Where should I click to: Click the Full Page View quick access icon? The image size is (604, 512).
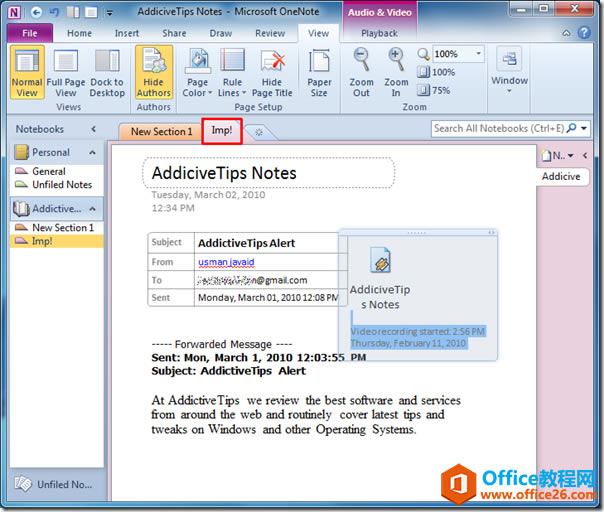(91, 12)
